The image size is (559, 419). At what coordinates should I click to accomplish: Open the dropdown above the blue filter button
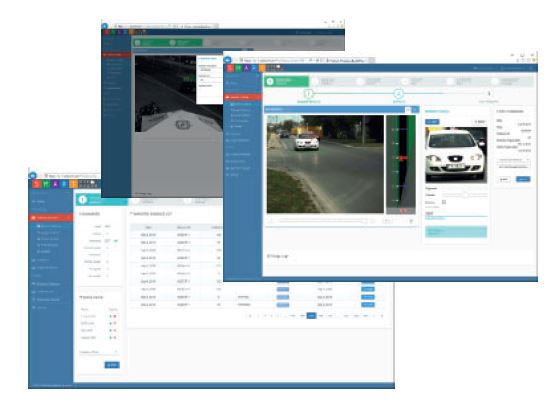pyautogui.click(x=99, y=352)
